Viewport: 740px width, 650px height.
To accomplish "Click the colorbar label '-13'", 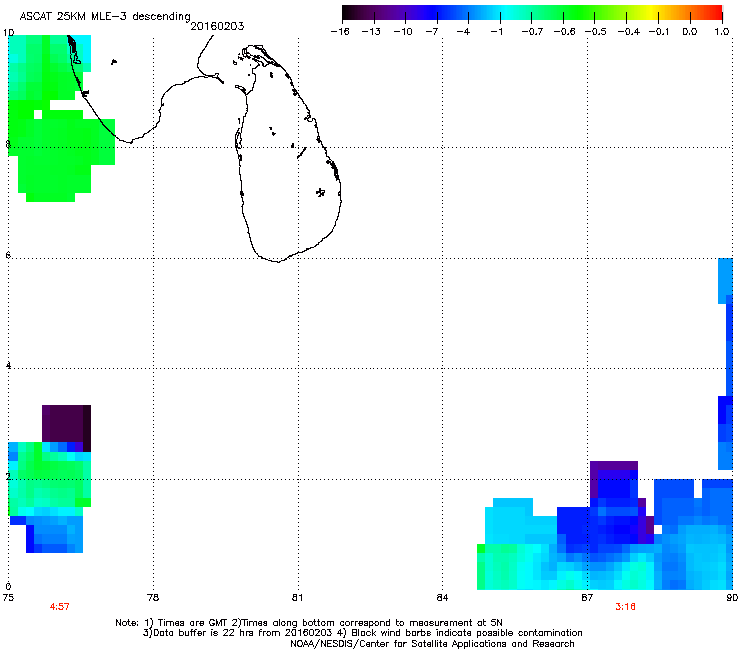I will 371,32.
